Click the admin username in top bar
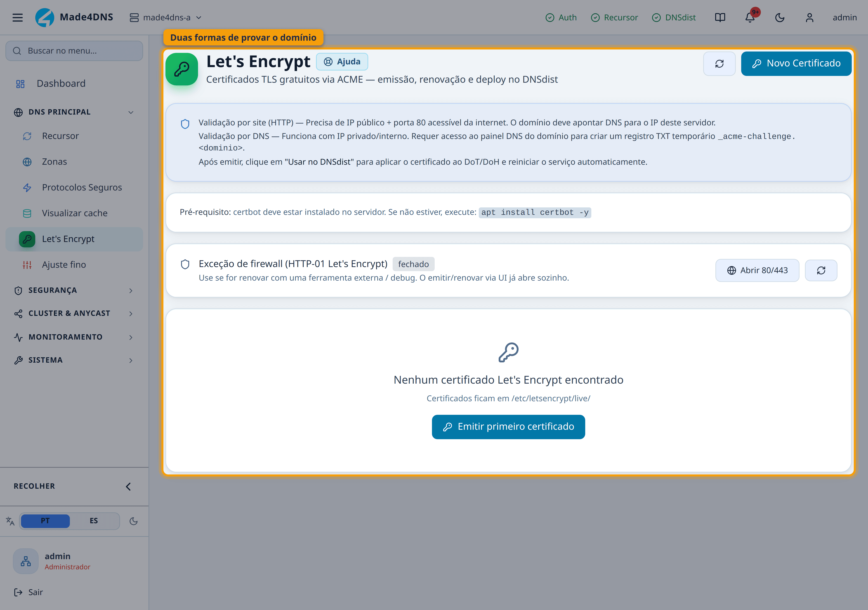The image size is (868, 610). (x=844, y=17)
